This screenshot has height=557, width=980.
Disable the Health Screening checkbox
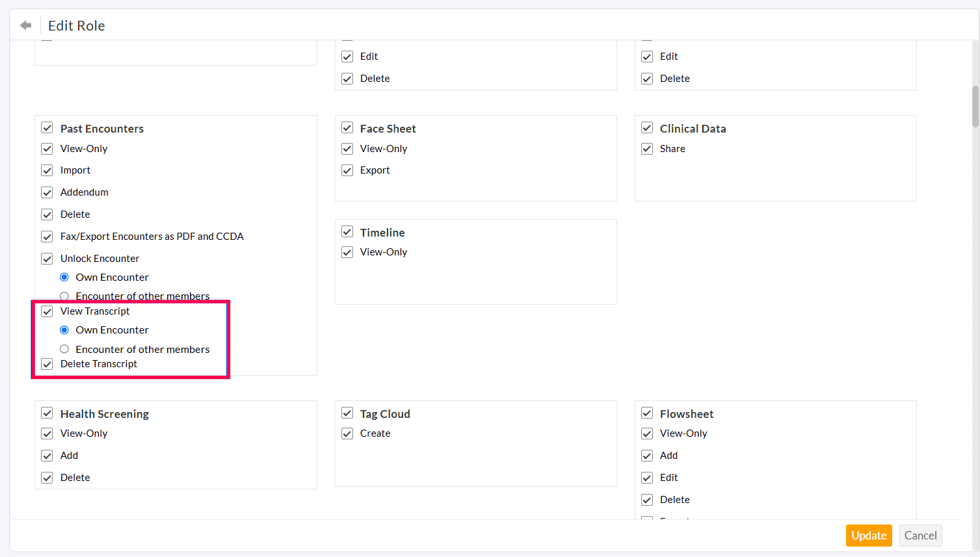[47, 413]
